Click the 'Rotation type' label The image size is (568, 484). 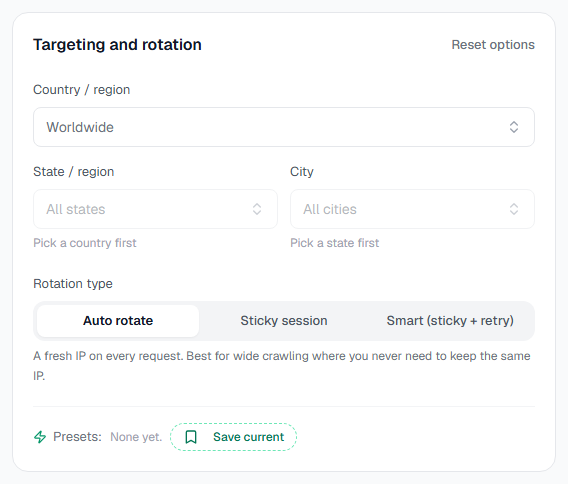tap(73, 284)
